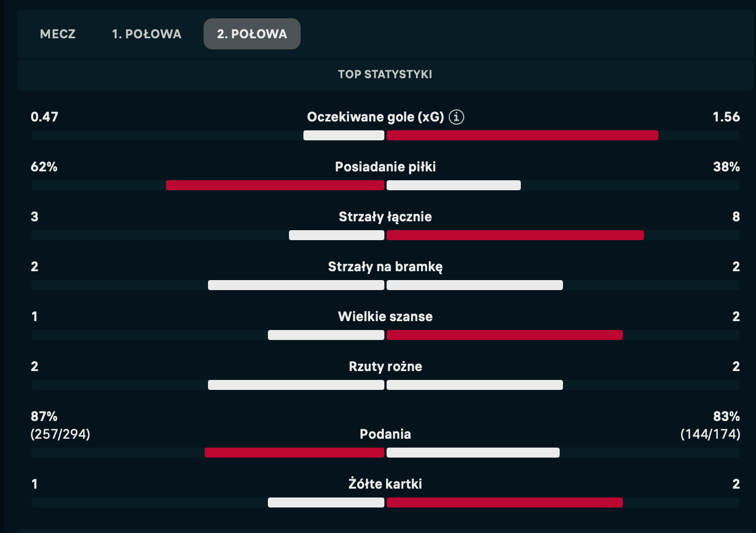Switch to the MECZ tab

pos(58,34)
